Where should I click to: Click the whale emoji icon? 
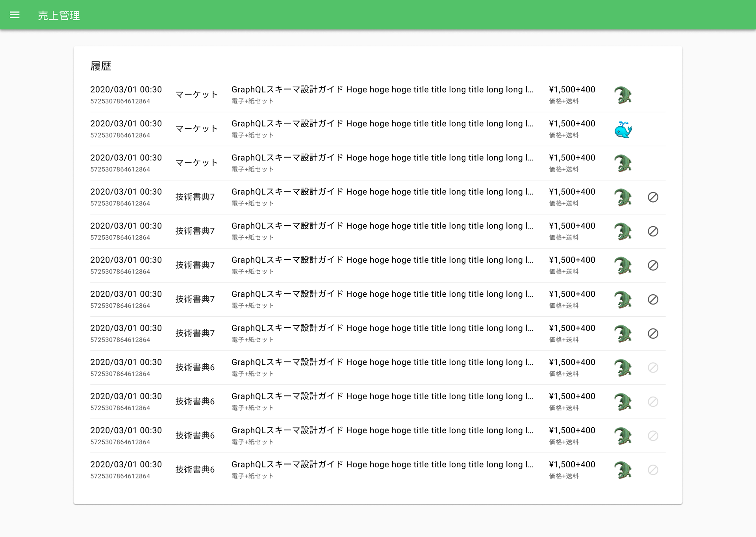coord(623,129)
